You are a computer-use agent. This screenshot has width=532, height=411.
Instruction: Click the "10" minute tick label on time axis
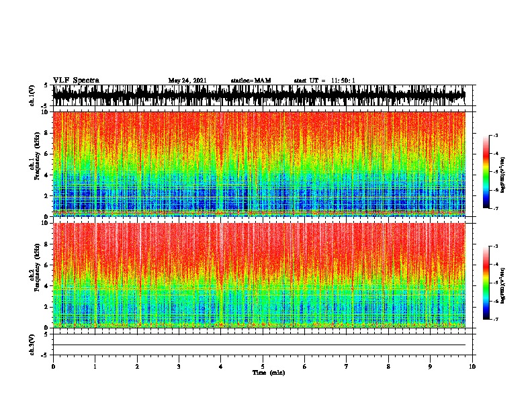pyautogui.click(x=472, y=367)
